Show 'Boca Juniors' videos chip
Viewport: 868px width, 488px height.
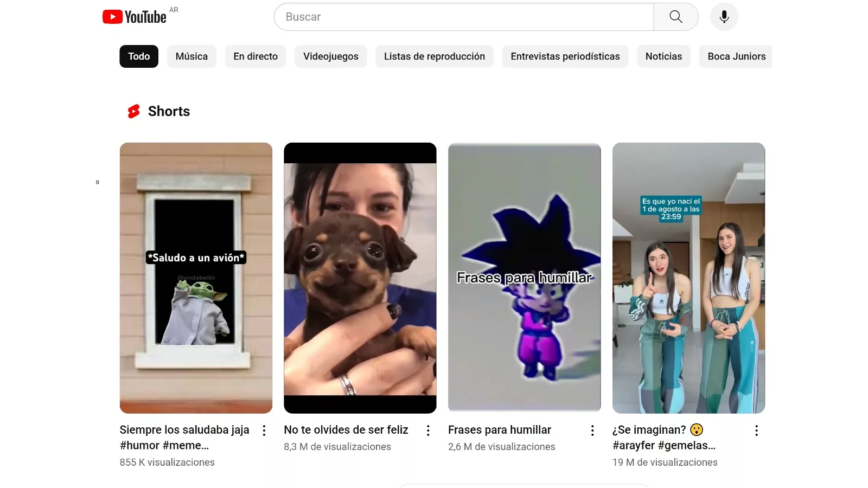(736, 56)
